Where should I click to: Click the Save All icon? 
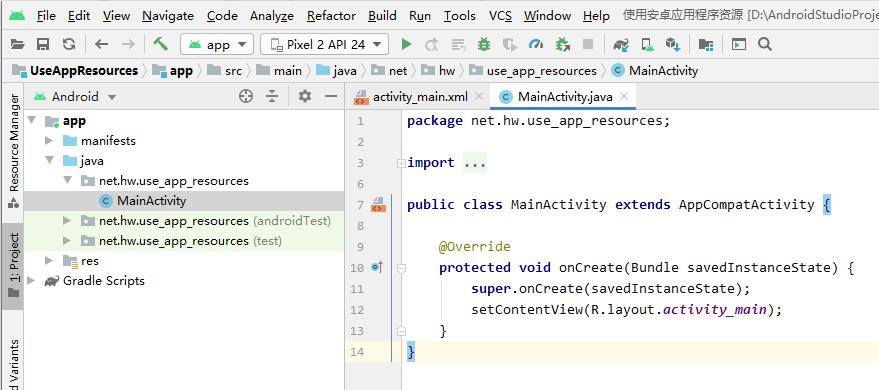(43, 44)
